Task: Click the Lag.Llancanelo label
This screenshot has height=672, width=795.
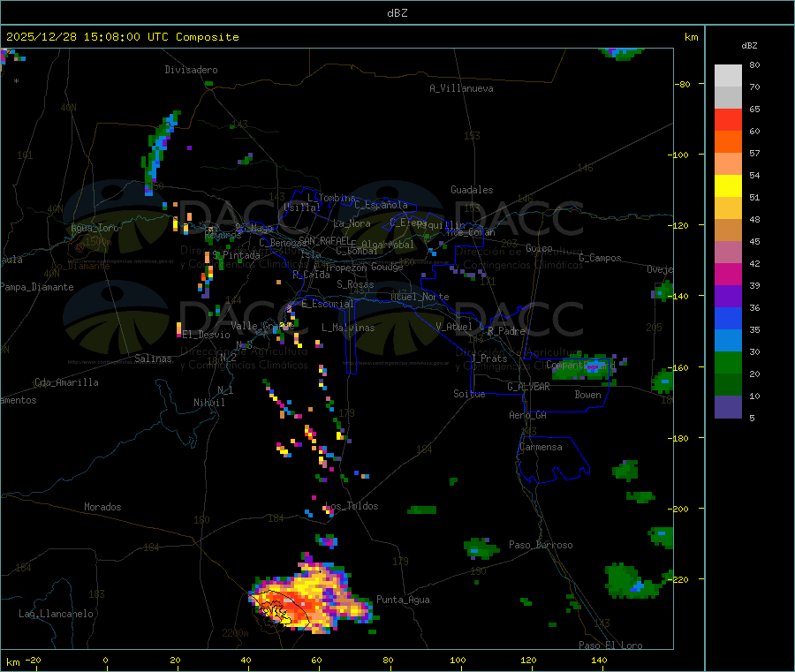Action: tap(56, 614)
